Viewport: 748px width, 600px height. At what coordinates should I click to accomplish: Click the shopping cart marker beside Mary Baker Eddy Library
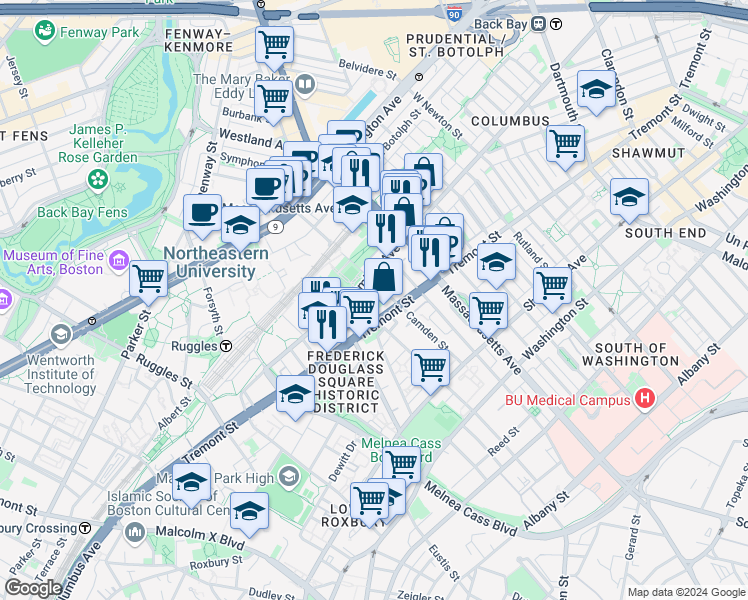[273, 100]
